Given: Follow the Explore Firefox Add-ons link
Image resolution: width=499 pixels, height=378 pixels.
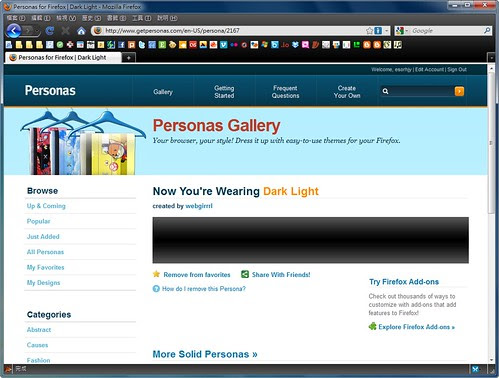Looking at the screenshot, I should tap(416, 327).
